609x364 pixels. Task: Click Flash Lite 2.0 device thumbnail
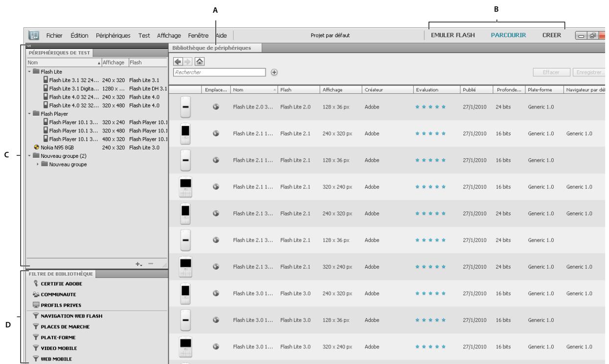point(186,106)
